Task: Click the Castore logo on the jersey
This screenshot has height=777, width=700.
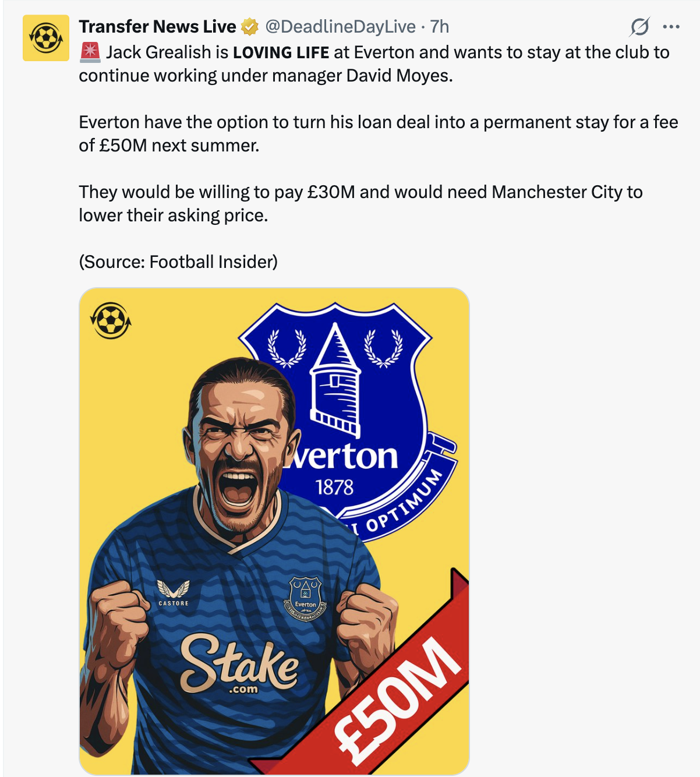Action: pos(174,593)
